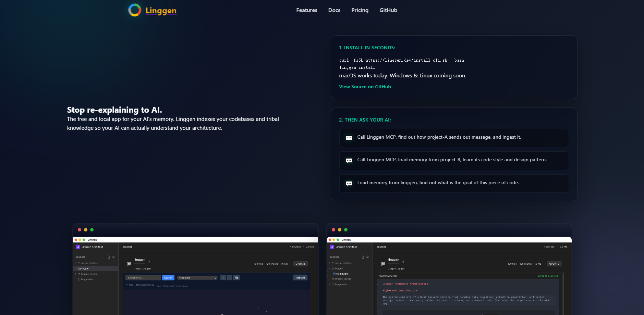Zoom out with the minus button beside Fit

pos(229,278)
